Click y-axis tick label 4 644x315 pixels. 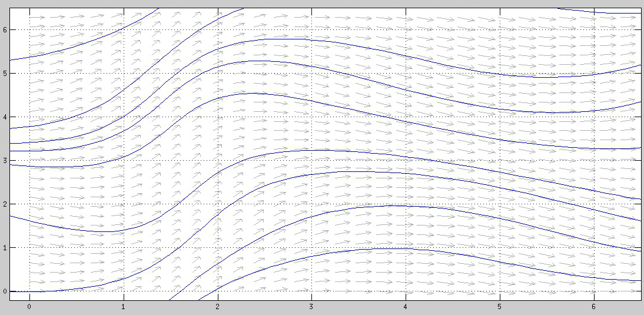(x=4, y=117)
